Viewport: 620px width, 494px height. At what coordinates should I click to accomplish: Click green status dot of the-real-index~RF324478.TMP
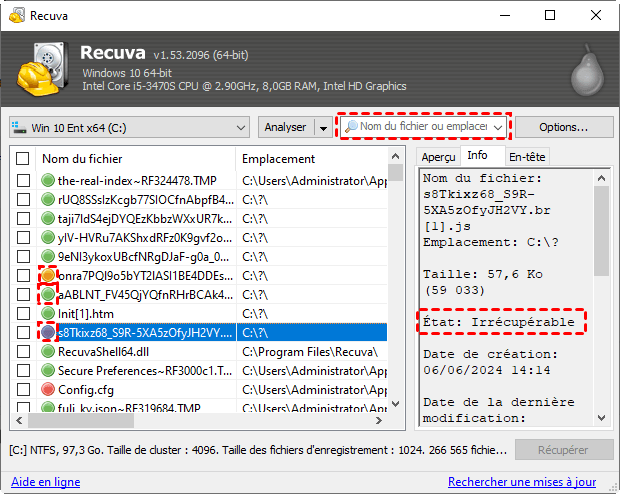tap(48, 180)
